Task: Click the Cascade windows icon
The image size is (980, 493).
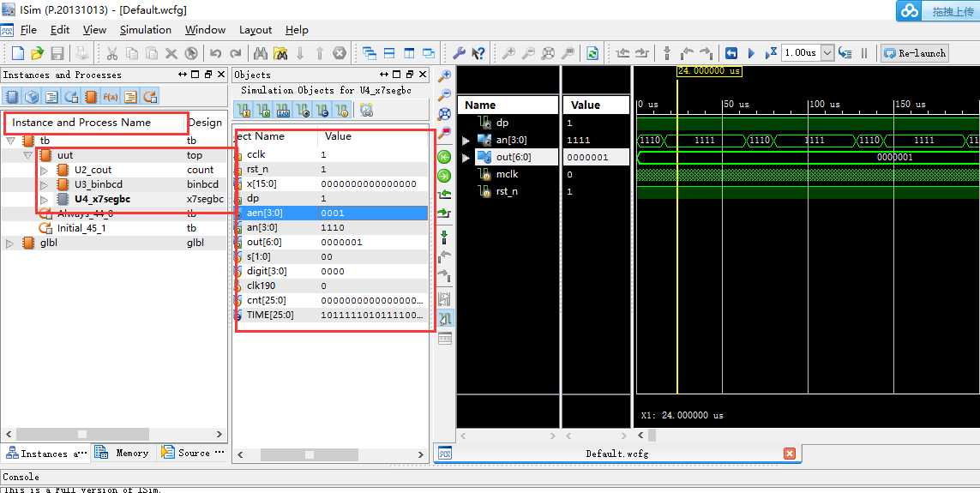Action: (x=370, y=53)
